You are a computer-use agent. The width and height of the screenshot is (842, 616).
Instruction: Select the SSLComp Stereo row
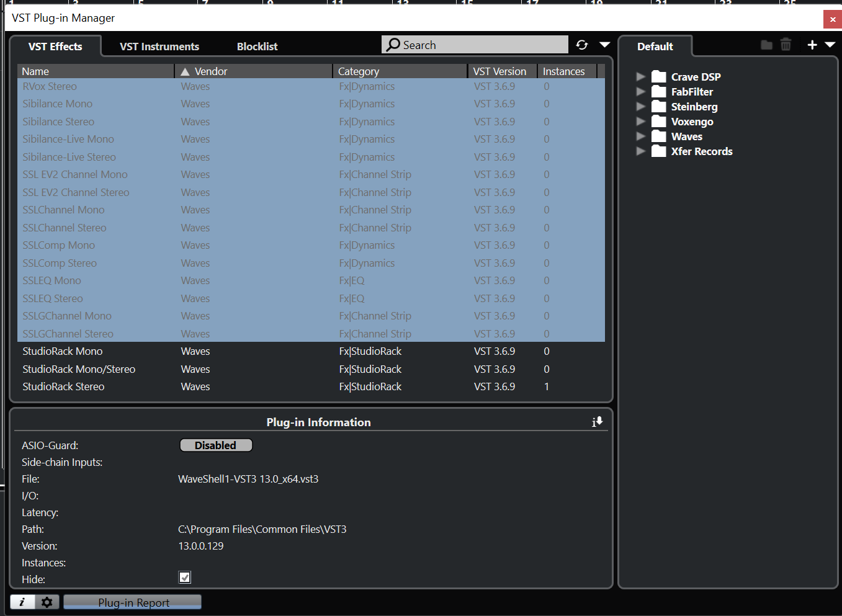pyautogui.click(x=311, y=263)
